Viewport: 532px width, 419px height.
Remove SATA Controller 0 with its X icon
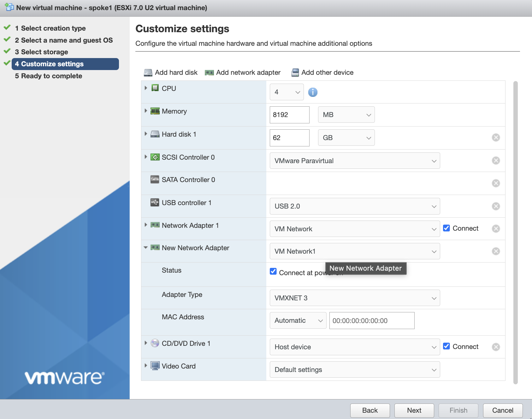[x=496, y=183]
